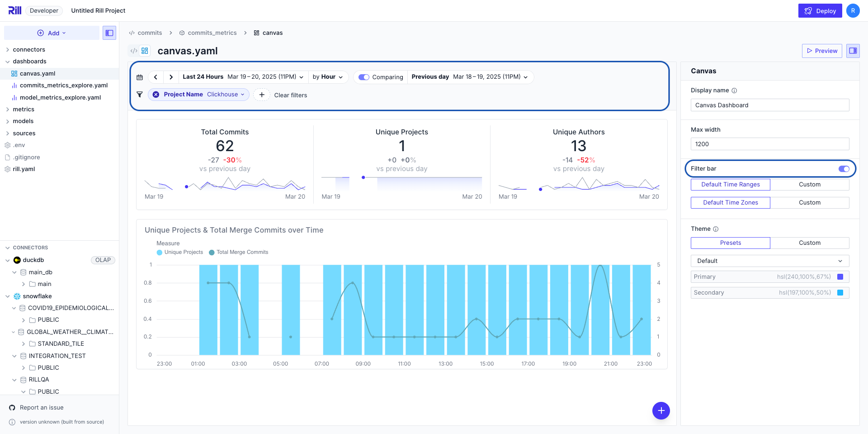Toggle the right inspector panel icon

point(853,51)
